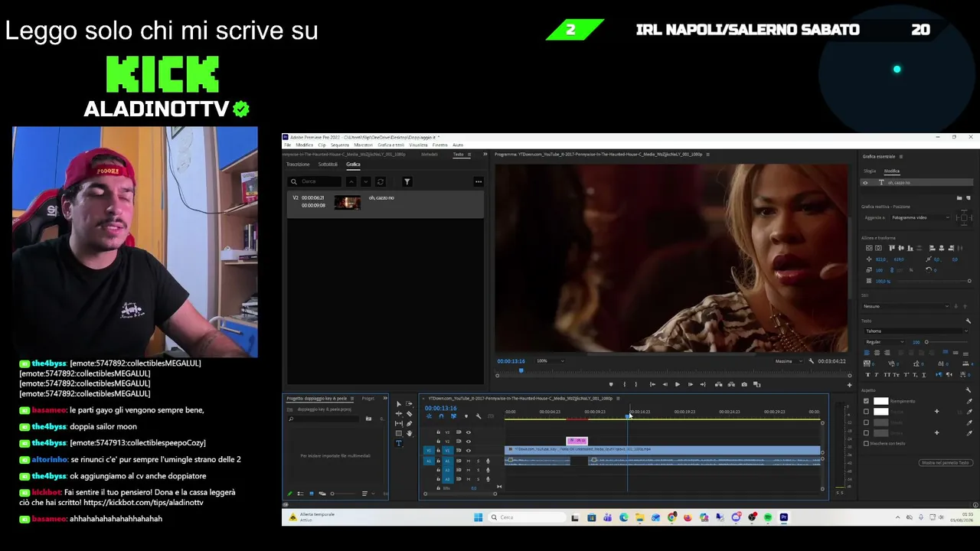Click Mostra nel pannello Testo button
This screenshot has height=551, width=980.
(x=946, y=463)
